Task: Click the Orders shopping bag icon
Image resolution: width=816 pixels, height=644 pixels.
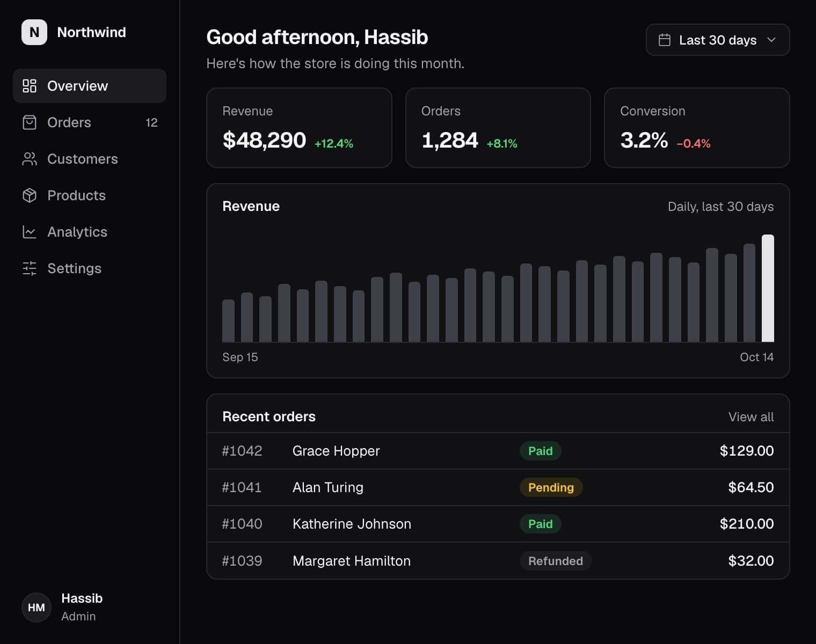Action: 30,122
